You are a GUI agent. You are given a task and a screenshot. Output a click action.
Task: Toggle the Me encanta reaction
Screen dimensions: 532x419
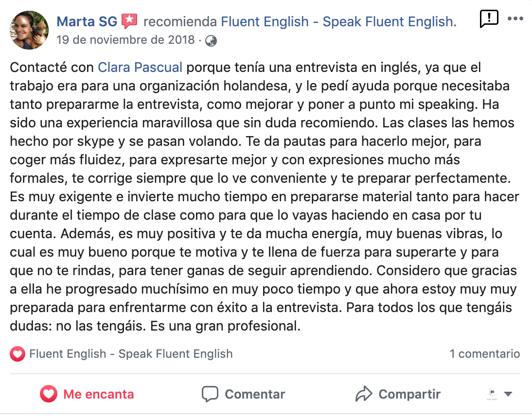point(87,394)
